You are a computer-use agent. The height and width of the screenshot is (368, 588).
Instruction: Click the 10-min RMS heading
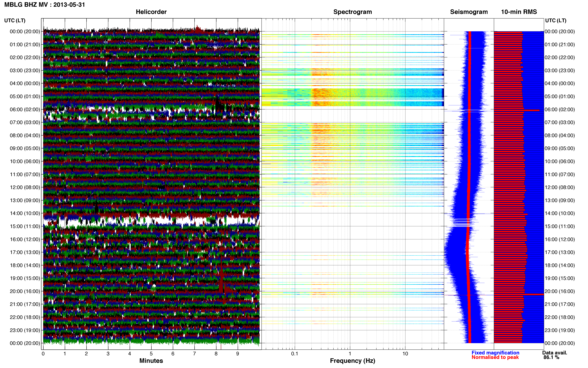[x=519, y=12]
